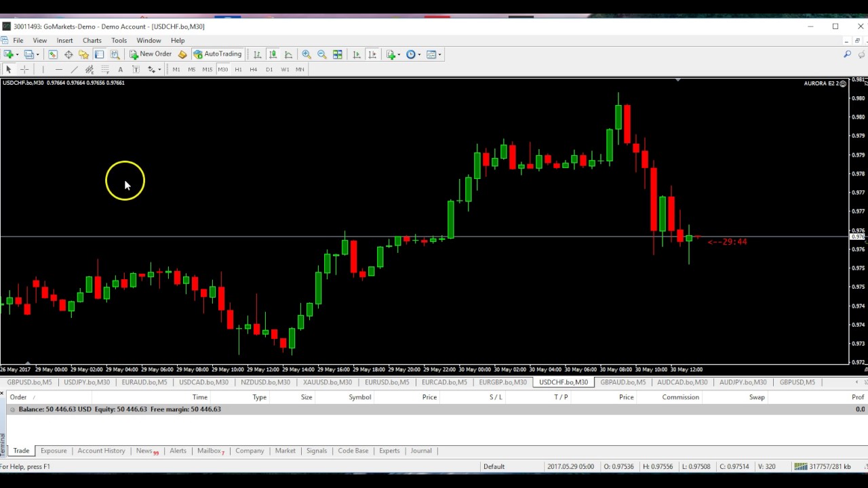Open the Insert menu
Image resolution: width=868 pixels, height=488 pixels.
pos(64,41)
